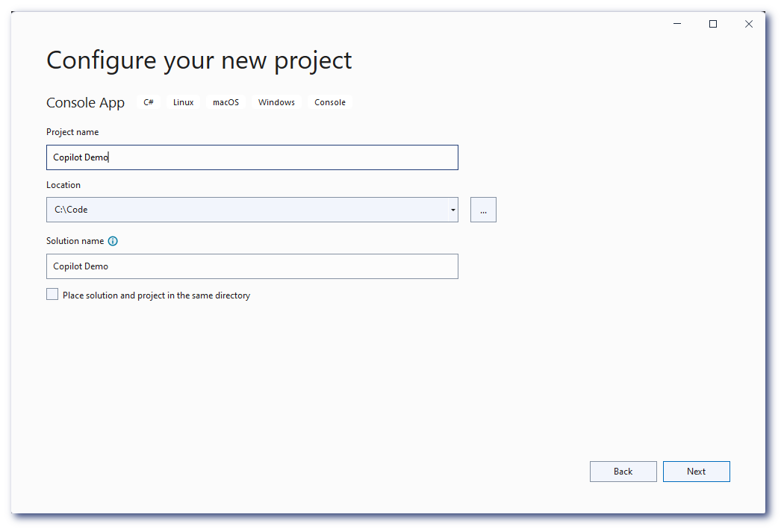Go Back to the previous step
The width and height of the screenshot is (784, 532).
coord(623,472)
